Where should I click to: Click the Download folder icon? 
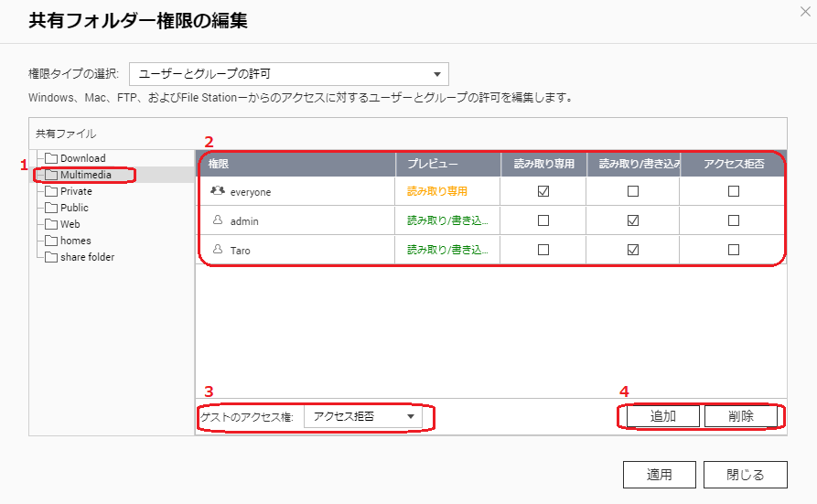pos(51,158)
